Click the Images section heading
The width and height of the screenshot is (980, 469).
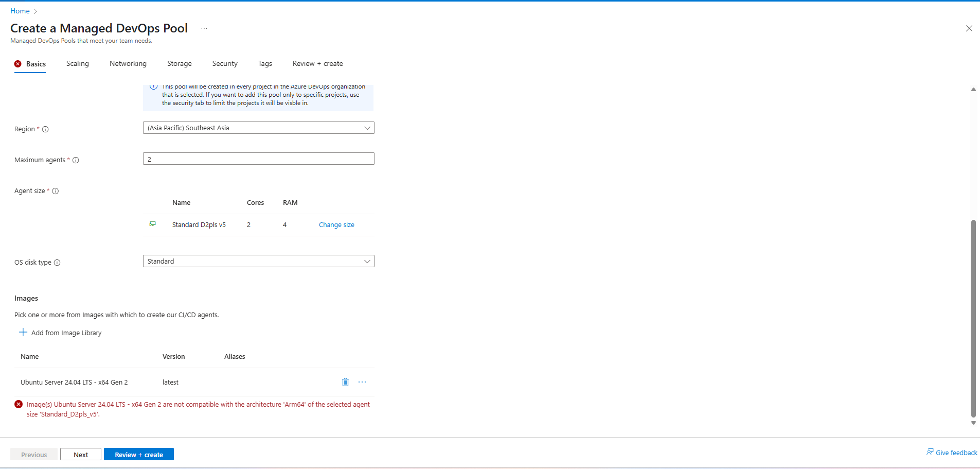[x=26, y=298]
